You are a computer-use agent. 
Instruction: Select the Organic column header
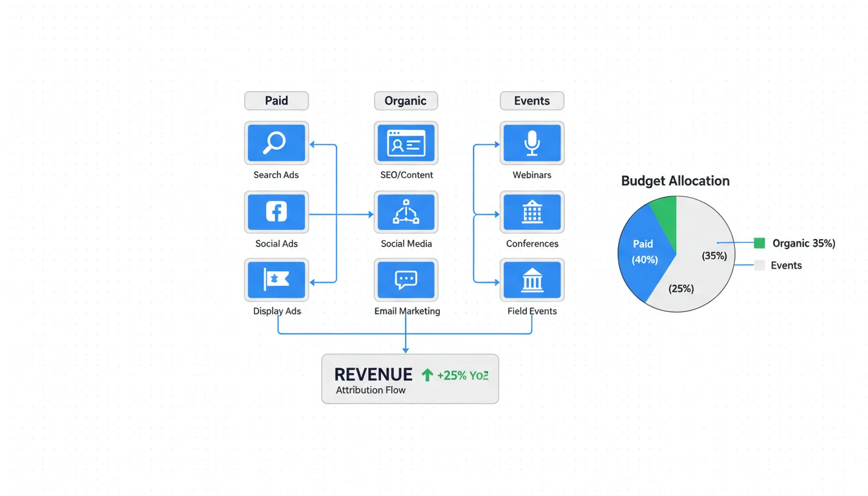click(406, 101)
